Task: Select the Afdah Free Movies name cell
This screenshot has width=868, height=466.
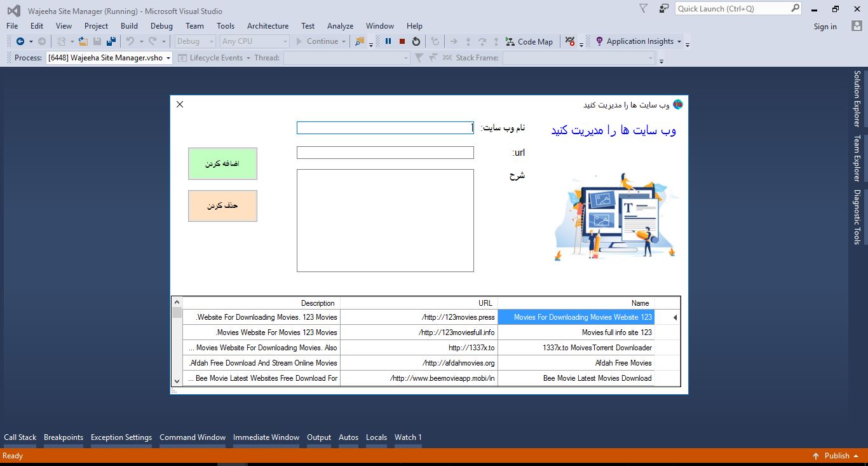Action: (576, 363)
